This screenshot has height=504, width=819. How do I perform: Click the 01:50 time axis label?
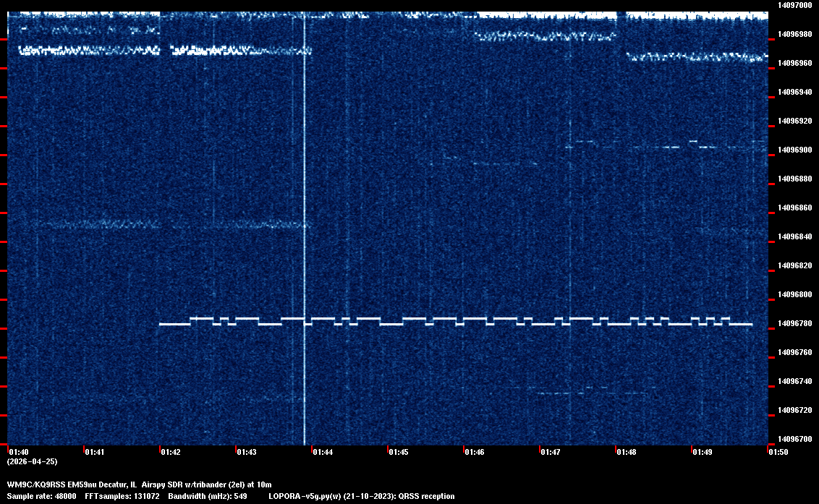778,452
